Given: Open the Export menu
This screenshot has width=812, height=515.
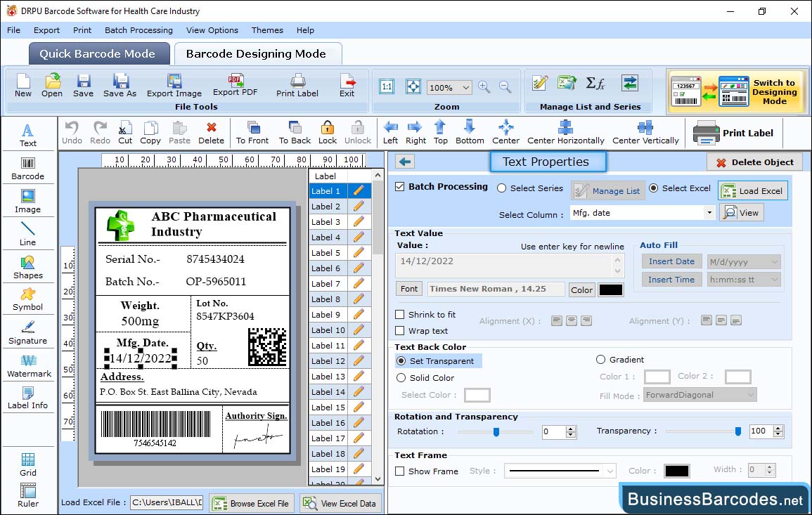Looking at the screenshot, I should coord(46,30).
